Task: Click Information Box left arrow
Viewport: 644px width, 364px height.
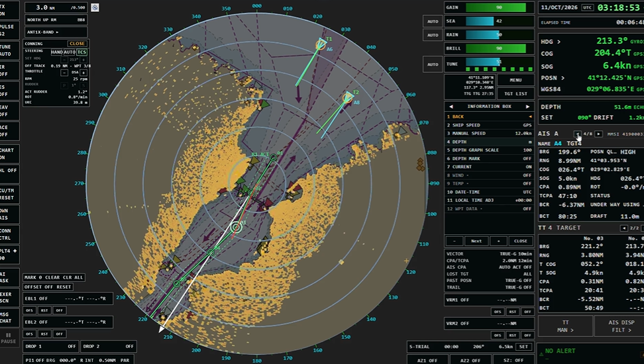Action: (x=451, y=107)
